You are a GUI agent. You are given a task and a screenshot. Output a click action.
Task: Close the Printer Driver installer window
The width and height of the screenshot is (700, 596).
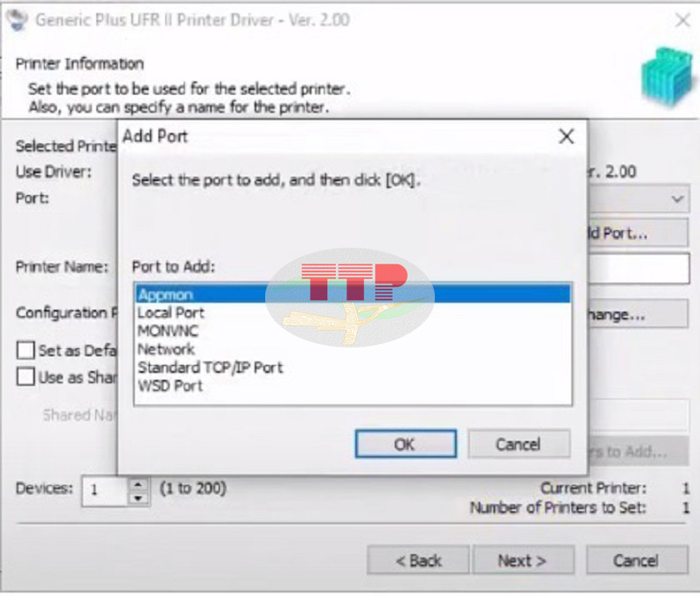(683, 20)
